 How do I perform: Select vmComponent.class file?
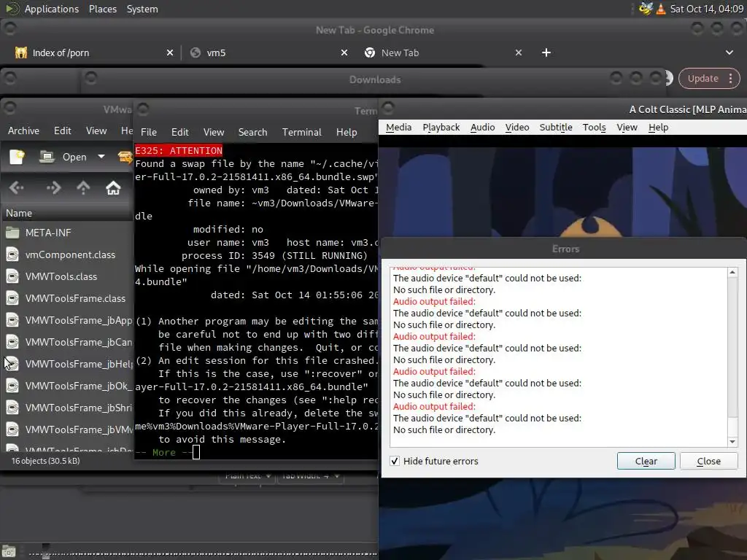(x=70, y=254)
